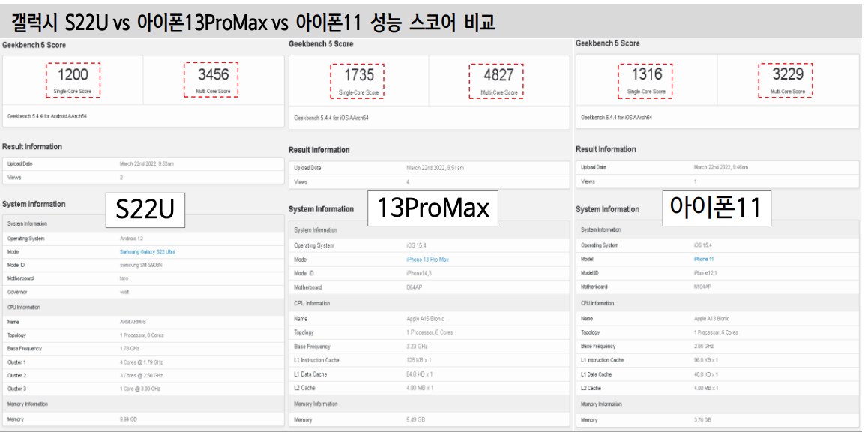Click the 'Android 12' operating system value
The height and width of the screenshot is (432, 868).
pos(132,238)
